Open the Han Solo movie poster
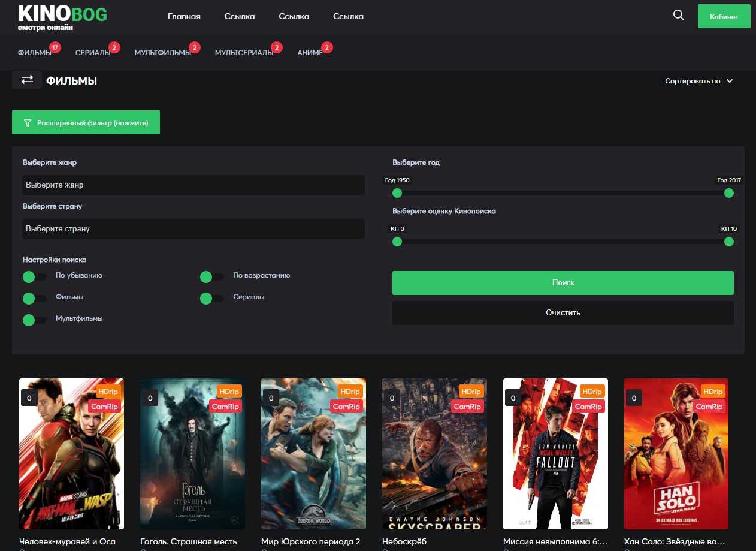Image resolution: width=756 pixels, height=551 pixels. tap(676, 454)
